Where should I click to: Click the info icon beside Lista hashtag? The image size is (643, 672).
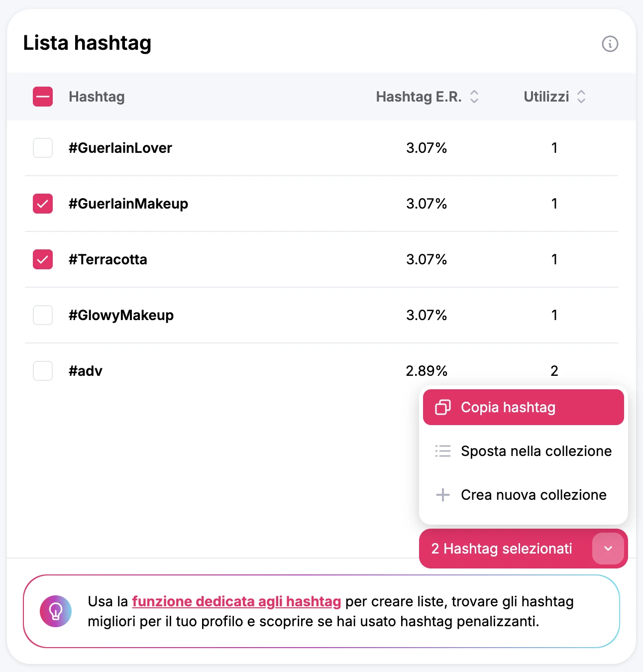[x=610, y=44]
